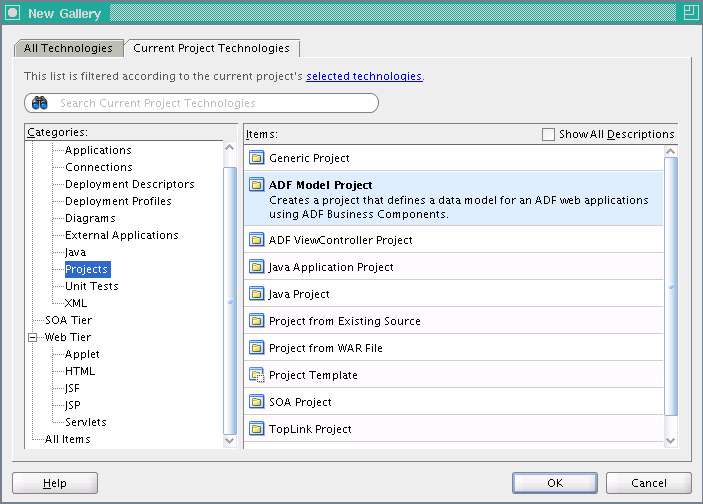Maximize the New Gallery dialog
This screenshot has height=504, width=703.
(690, 13)
